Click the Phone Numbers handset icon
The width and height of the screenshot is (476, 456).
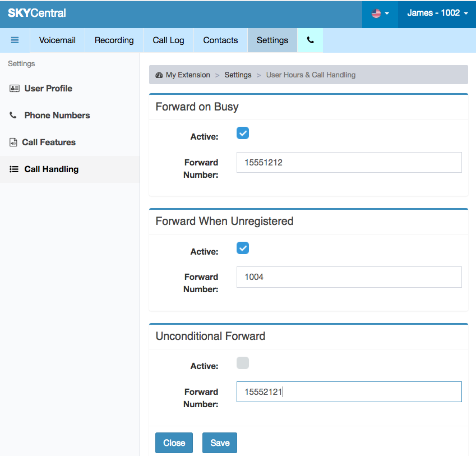coord(13,115)
